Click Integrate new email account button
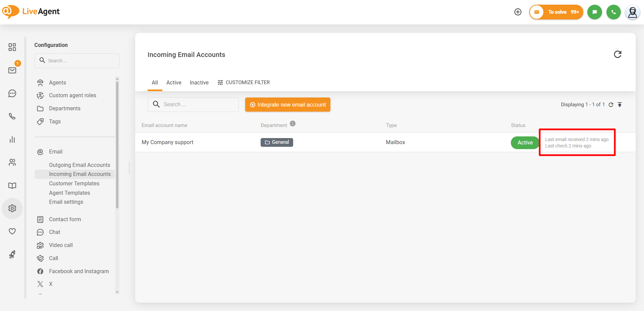 pyautogui.click(x=288, y=105)
